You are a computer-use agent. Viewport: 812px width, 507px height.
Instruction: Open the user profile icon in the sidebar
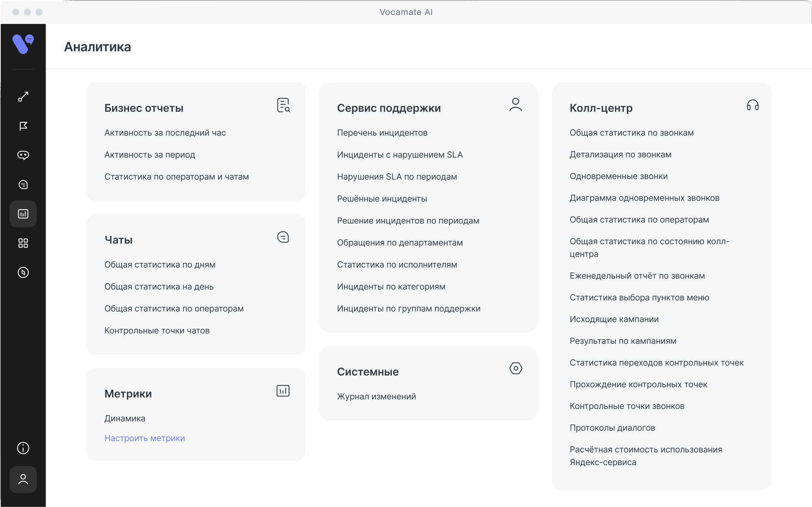[23, 479]
